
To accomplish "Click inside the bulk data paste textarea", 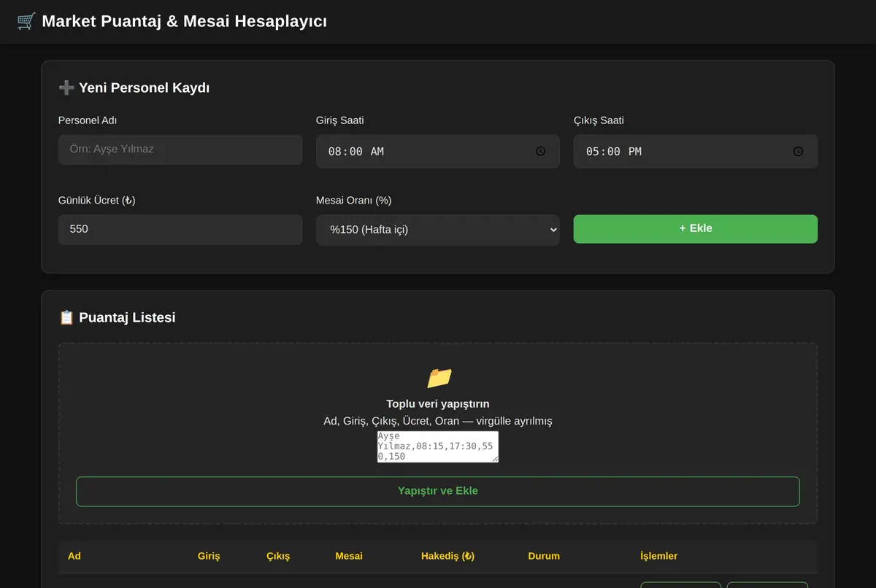I will [x=438, y=446].
